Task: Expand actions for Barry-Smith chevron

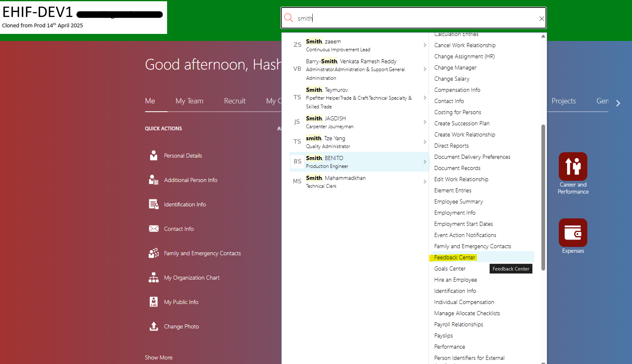Action: click(425, 69)
